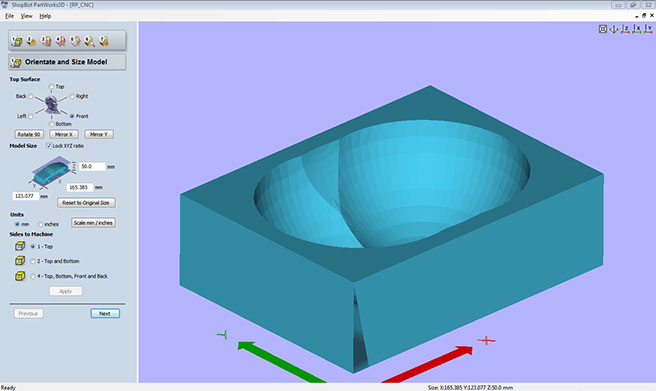Edit the Y size field 123.077
This screenshot has width=656, height=391.
26,196
